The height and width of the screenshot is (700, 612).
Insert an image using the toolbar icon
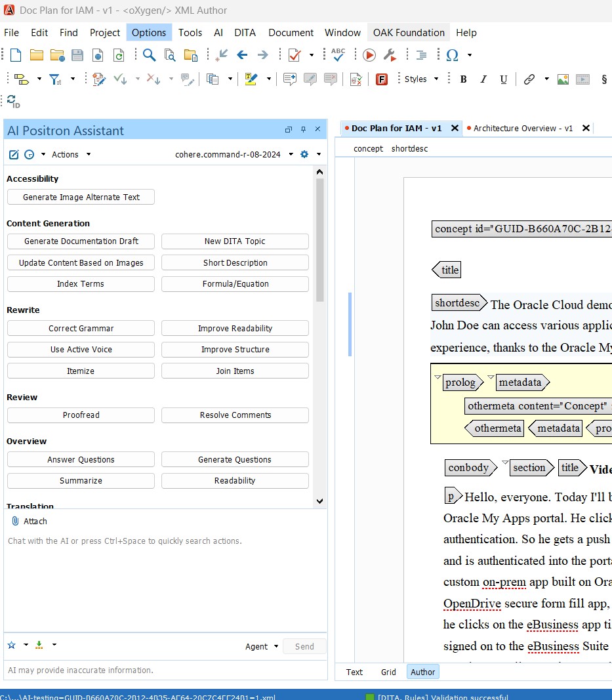(563, 79)
